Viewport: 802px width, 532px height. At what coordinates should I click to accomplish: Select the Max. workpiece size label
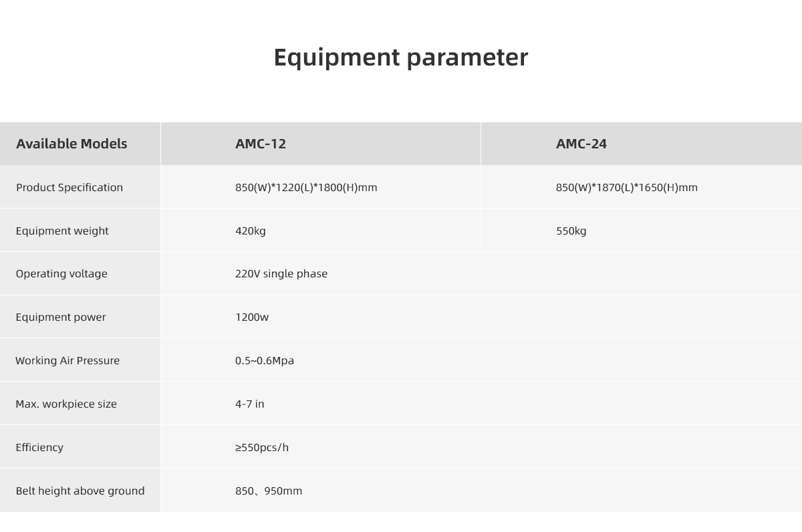coord(66,404)
